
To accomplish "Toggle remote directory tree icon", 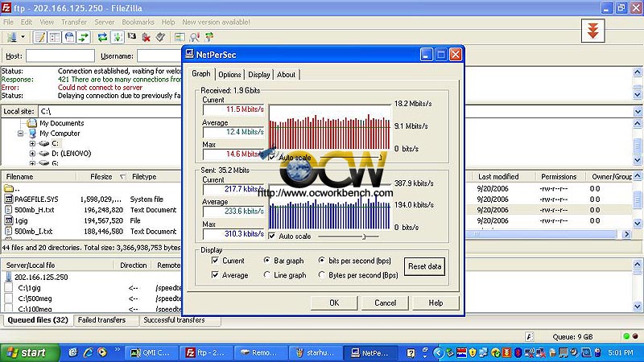I will tap(69, 37).
